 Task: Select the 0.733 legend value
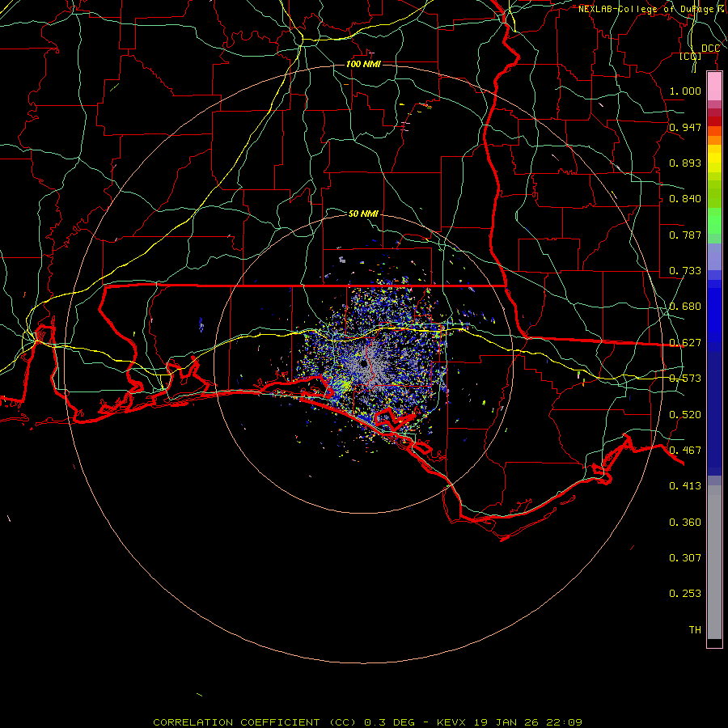coord(685,271)
